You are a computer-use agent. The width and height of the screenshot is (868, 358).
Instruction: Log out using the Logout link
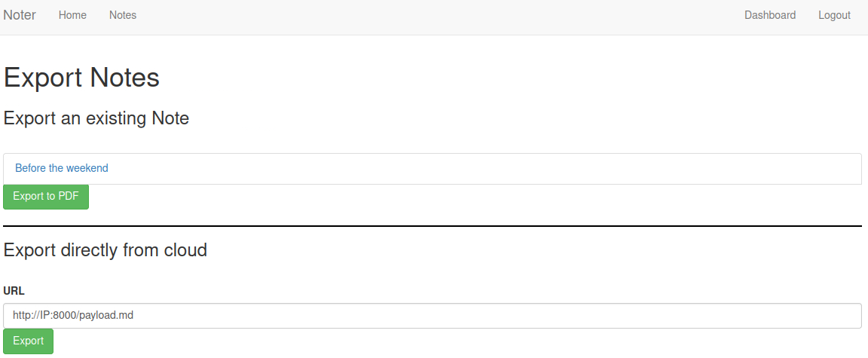tap(834, 15)
